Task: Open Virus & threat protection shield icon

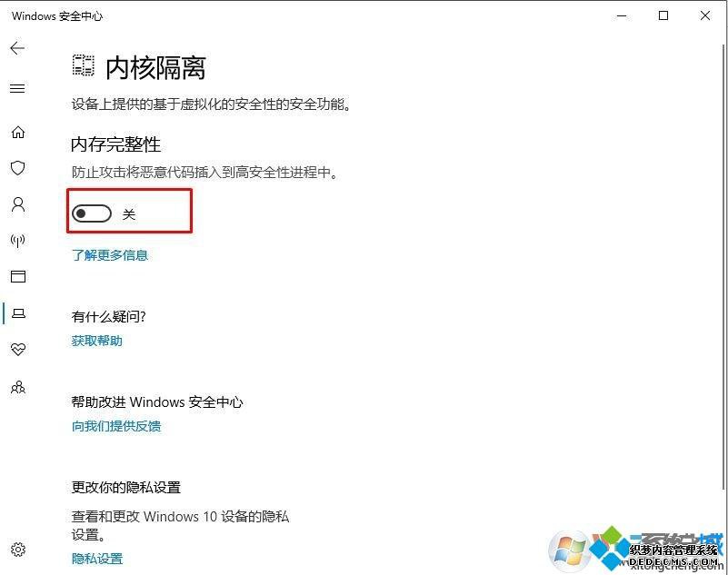Action: pos(17,168)
